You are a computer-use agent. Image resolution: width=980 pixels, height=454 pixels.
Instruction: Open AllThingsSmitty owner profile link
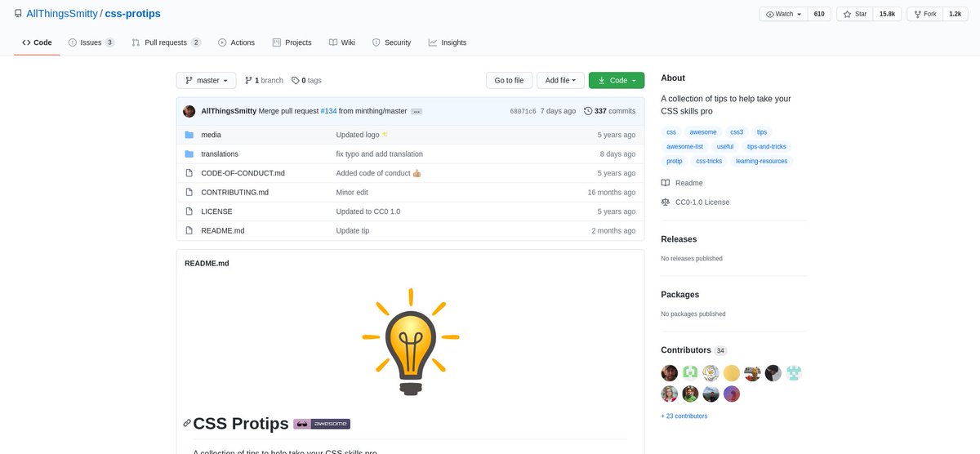coord(62,14)
